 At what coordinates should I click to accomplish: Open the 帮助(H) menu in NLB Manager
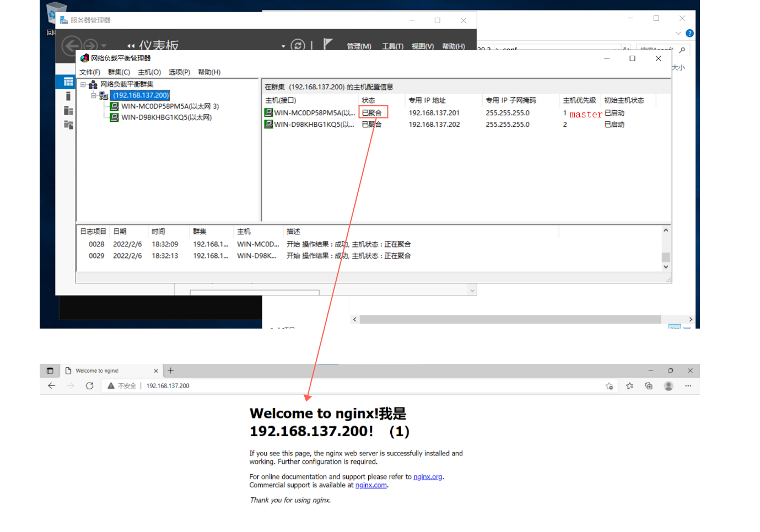[209, 72]
